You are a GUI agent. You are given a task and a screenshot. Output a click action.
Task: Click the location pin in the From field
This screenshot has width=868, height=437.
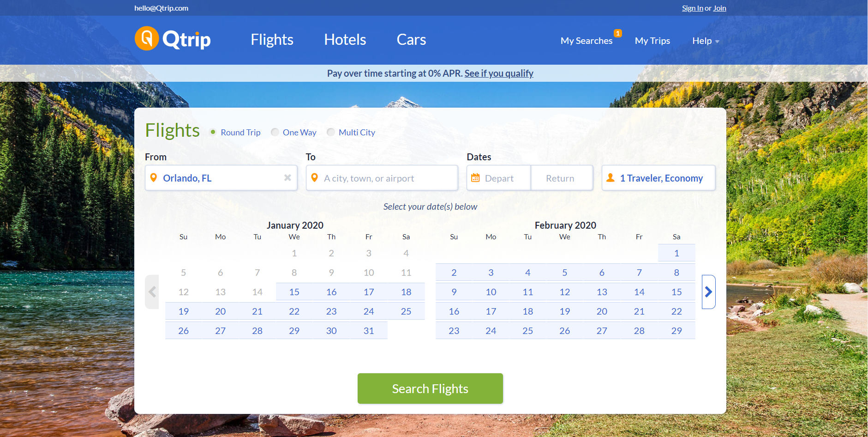click(x=154, y=178)
